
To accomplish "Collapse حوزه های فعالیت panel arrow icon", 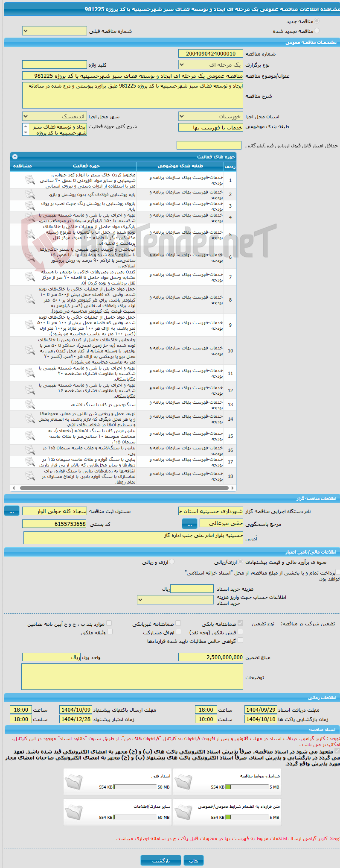I will click(15, 157).
